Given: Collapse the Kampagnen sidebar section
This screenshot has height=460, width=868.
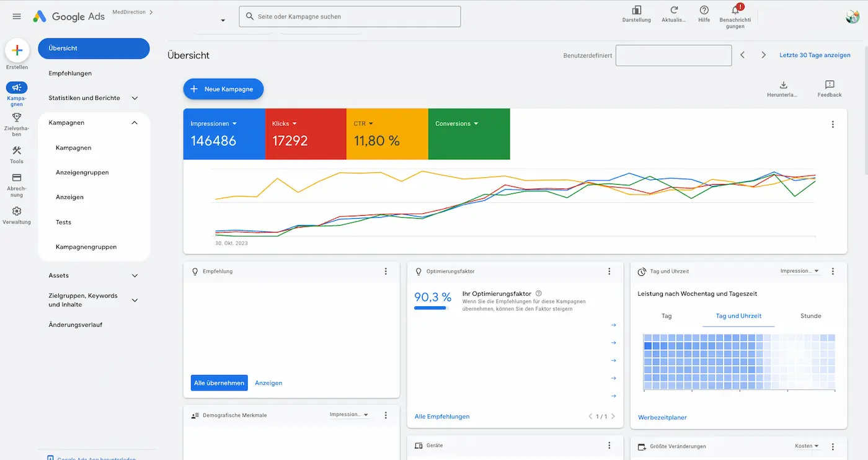Looking at the screenshot, I should 135,123.
